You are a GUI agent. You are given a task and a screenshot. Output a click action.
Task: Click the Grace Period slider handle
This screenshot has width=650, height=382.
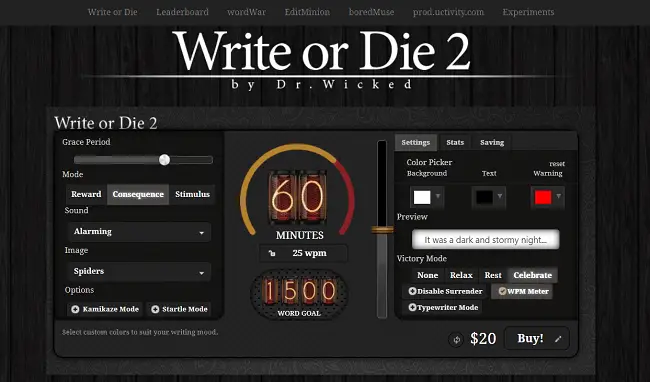(x=165, y=160)
